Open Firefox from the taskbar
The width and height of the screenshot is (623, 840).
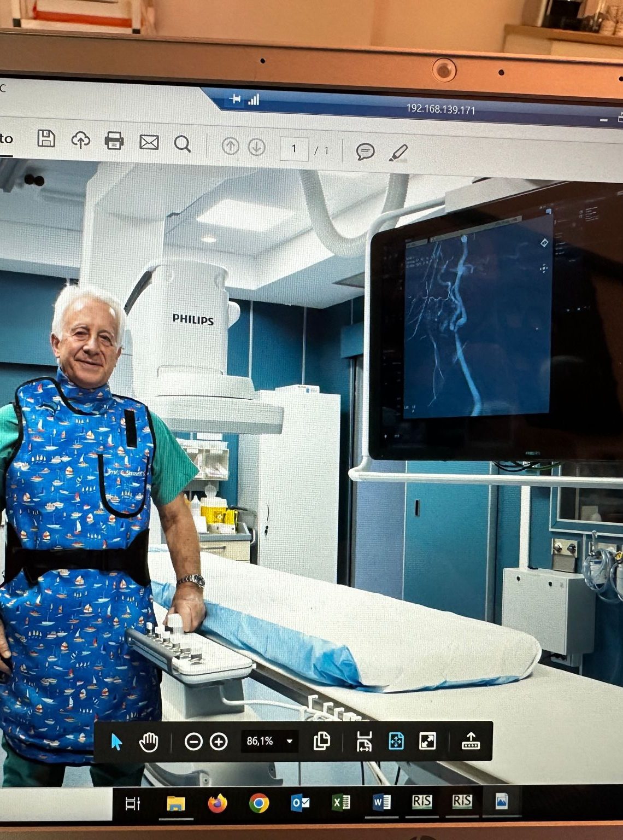(x=218, y=803)
